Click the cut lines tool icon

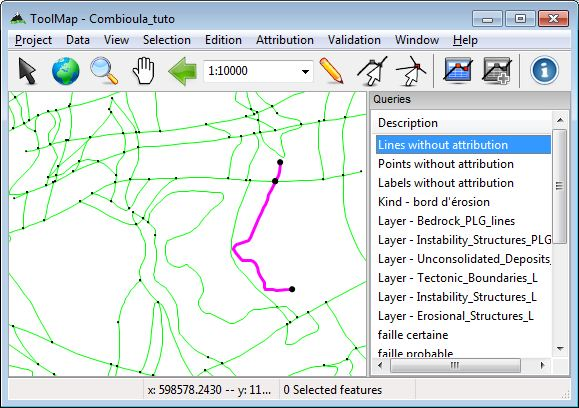pos(411,71)
